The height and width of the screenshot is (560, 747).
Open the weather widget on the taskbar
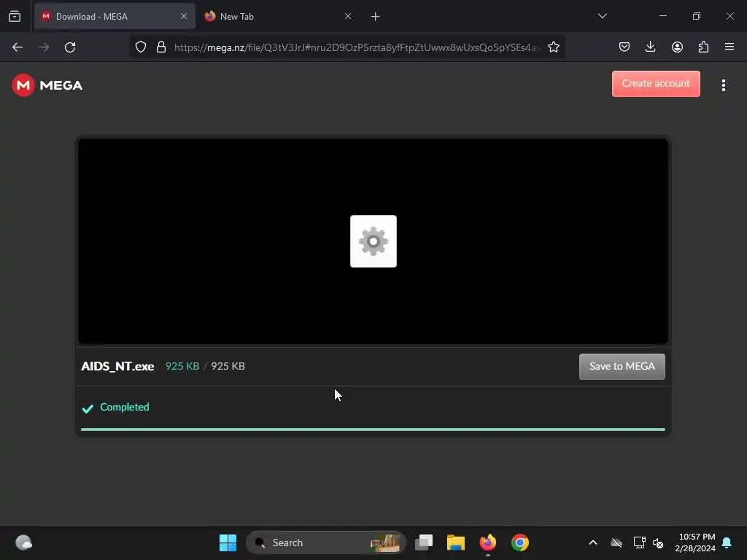24,542
